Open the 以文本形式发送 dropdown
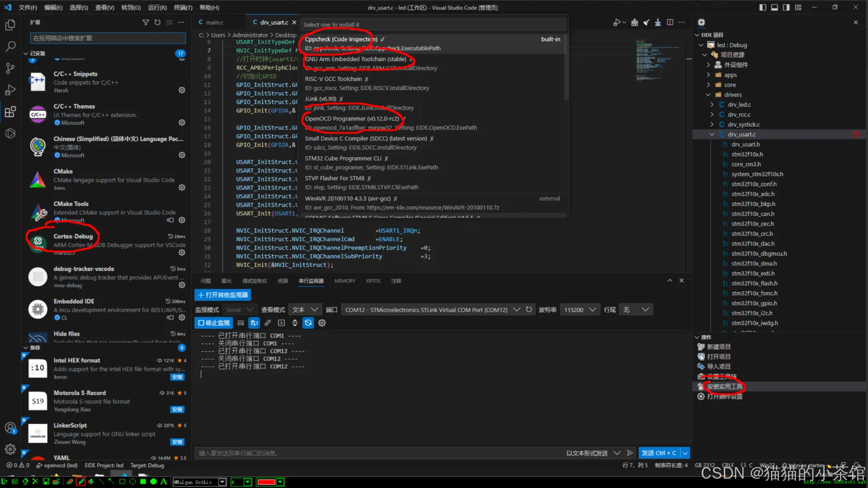The width and height of the screenshot is (868, 488). pyautogui.click(x=593, y=453)
